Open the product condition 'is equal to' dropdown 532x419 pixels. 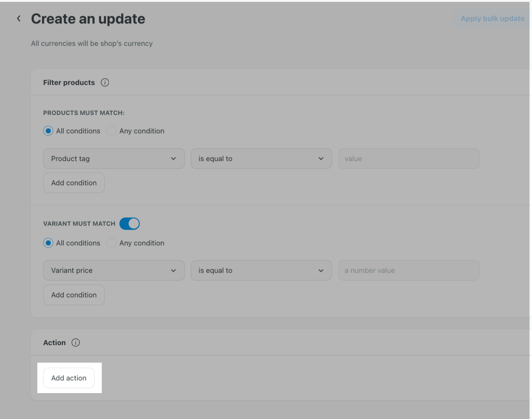click(261, 158)
